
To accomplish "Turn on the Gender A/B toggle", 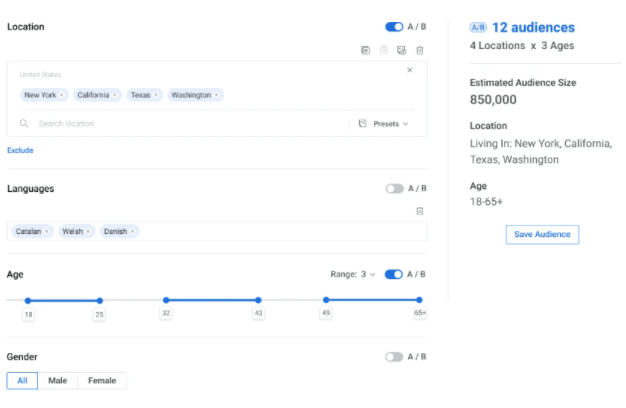I will pyautogui.click(x=394, y=356).
